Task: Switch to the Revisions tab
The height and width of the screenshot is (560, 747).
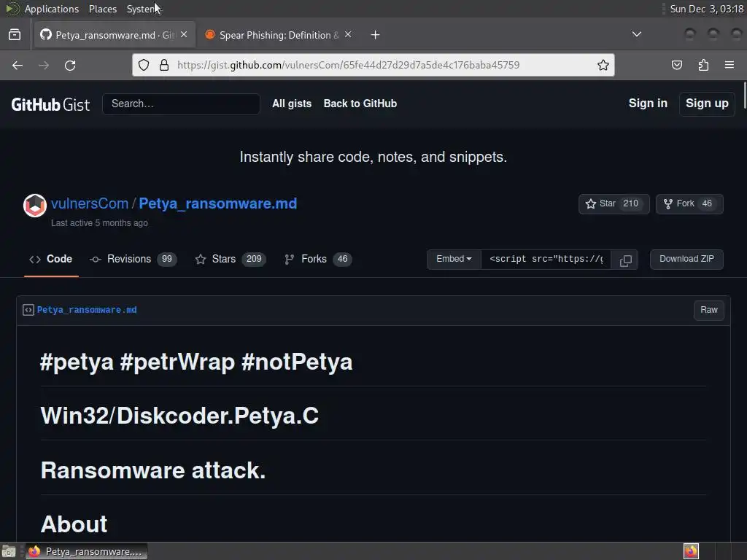Action: click(133, 259)
